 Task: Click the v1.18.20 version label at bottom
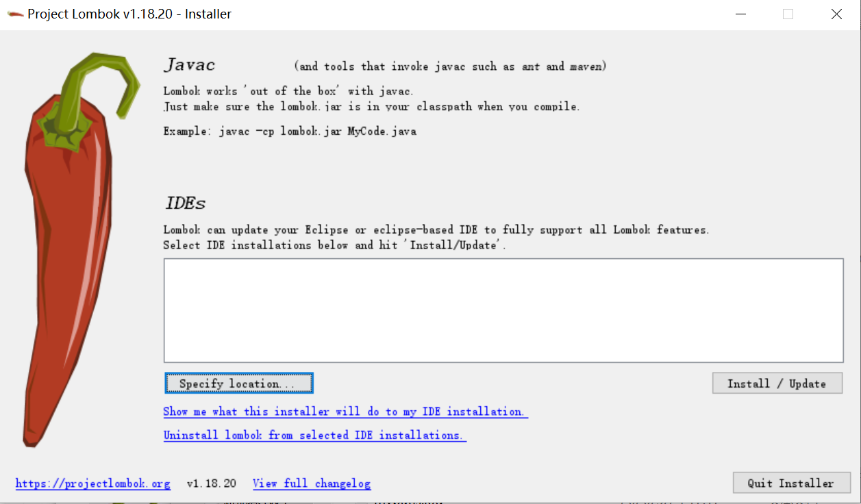point(212,483)
